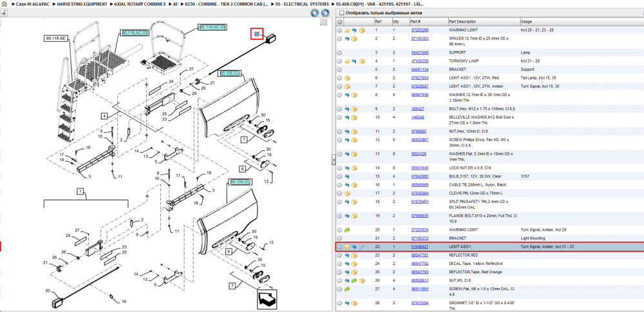Open Case IH AG APAC breadcrumb
This screenshot has height=312, width=644.
(31, 4)
